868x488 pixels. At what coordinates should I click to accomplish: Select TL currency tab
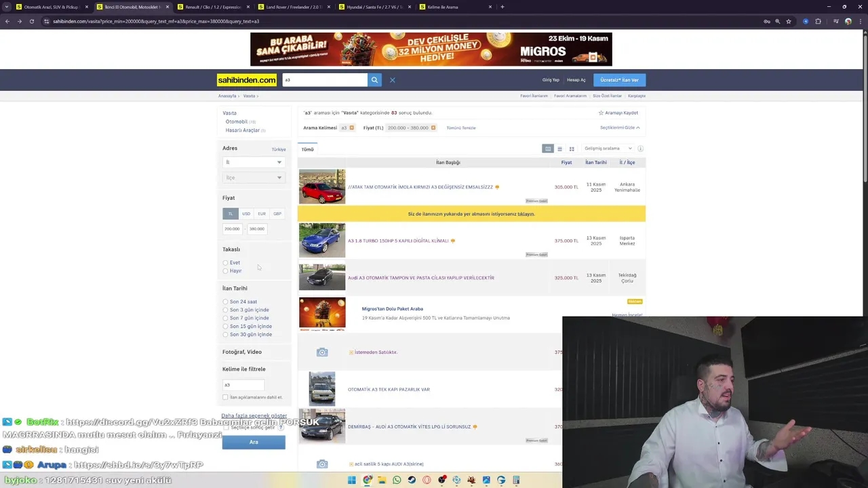pos(231,213)
